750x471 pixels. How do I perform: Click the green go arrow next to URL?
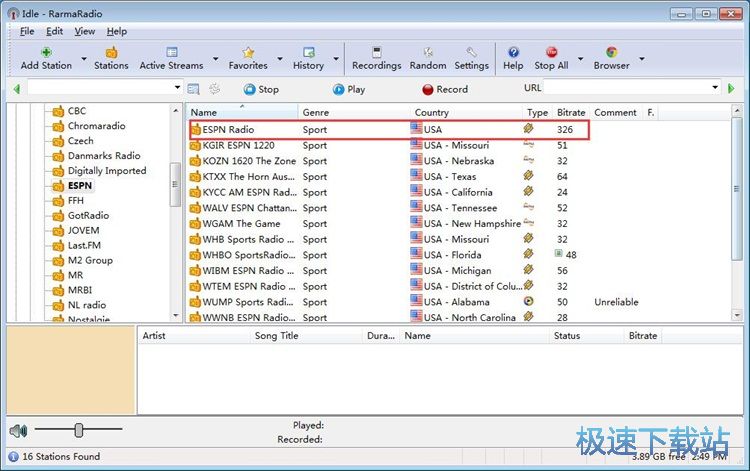click(x=731, y=88)
